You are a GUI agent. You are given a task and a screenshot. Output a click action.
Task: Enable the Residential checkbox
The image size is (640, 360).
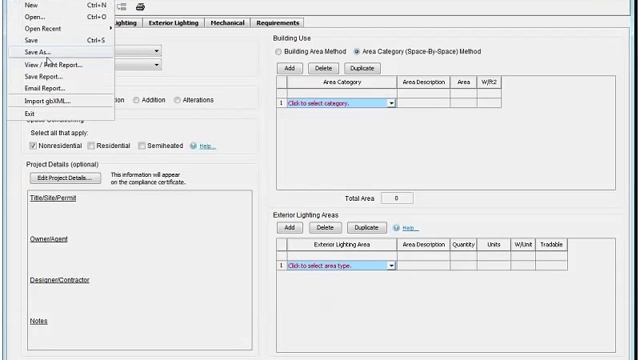coord(91,146)
